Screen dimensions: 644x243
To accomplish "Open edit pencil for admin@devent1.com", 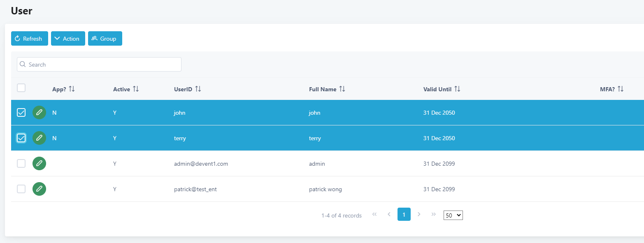I will tap(39, 164).
